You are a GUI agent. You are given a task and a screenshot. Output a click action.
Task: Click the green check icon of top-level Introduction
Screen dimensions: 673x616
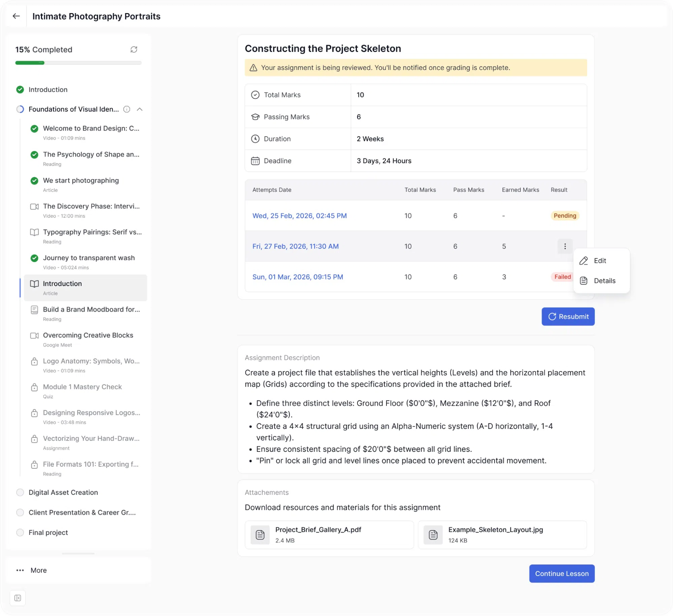[20, 89]
